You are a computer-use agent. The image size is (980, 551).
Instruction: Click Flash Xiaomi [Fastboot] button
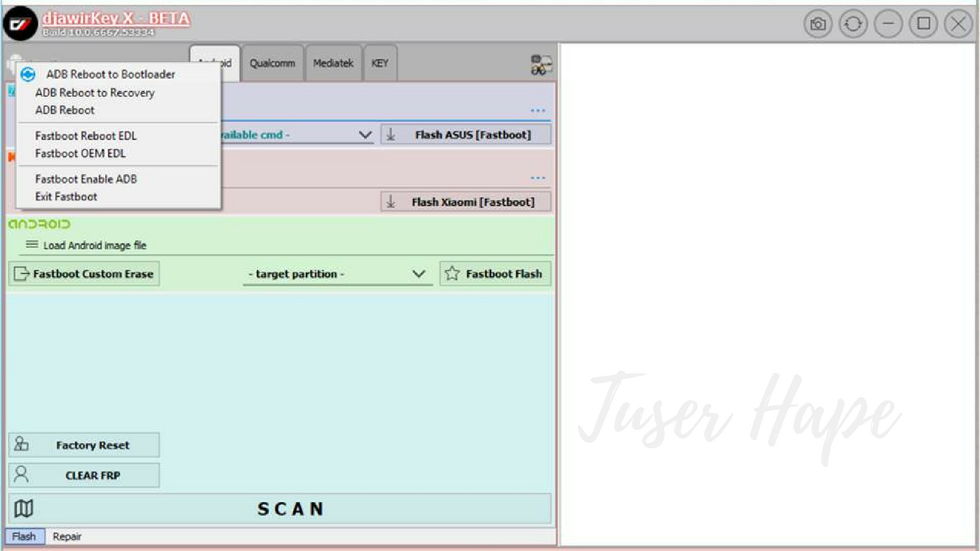465,202
